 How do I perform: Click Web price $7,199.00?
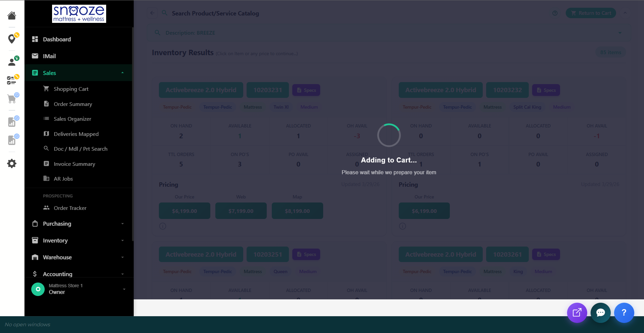coord(241,211)
